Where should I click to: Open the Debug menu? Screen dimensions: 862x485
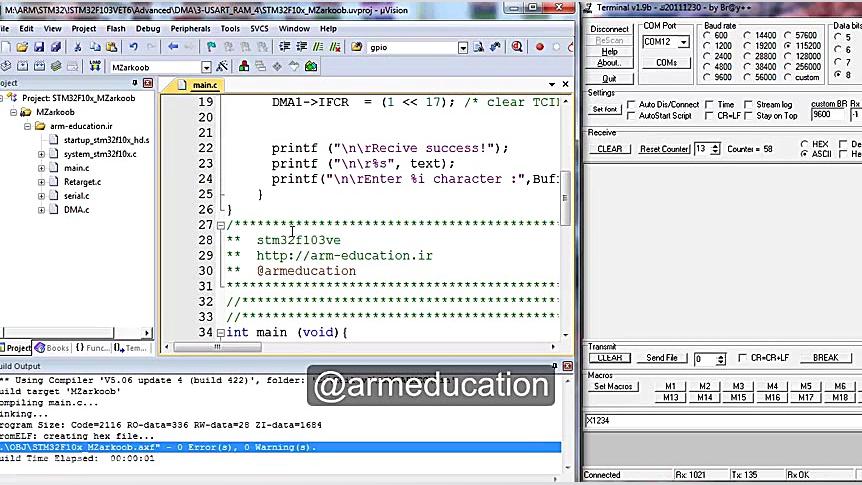[x=148, y=29]
